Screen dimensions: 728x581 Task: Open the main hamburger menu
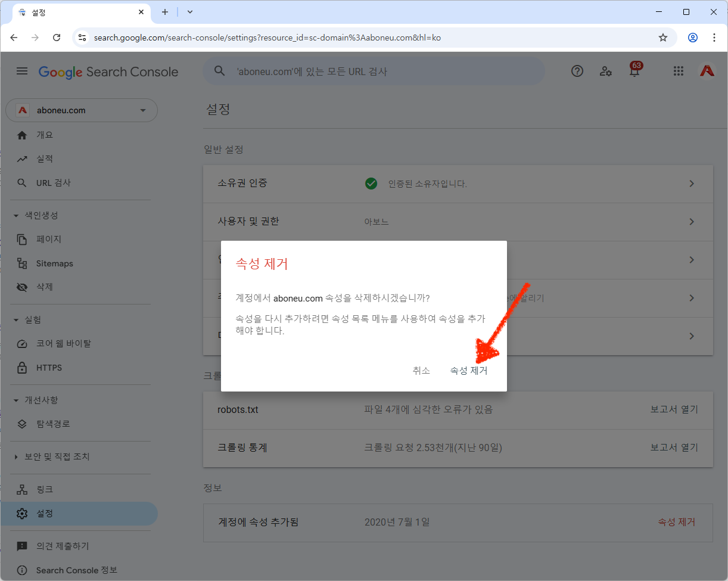[22, 72]
